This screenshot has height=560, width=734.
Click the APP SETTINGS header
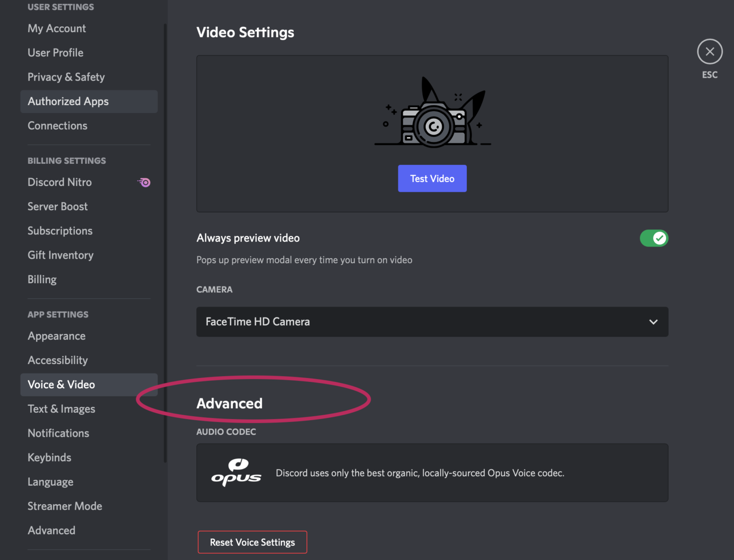[x=58, y=314]
